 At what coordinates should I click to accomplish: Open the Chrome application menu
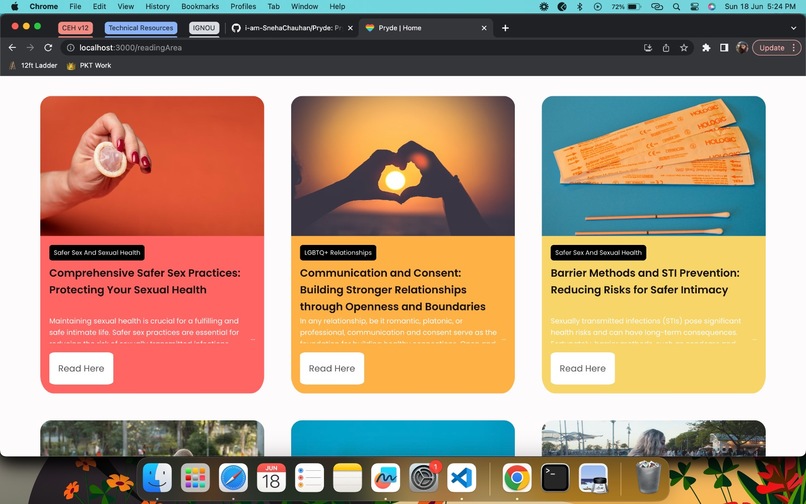click(44, 7)
